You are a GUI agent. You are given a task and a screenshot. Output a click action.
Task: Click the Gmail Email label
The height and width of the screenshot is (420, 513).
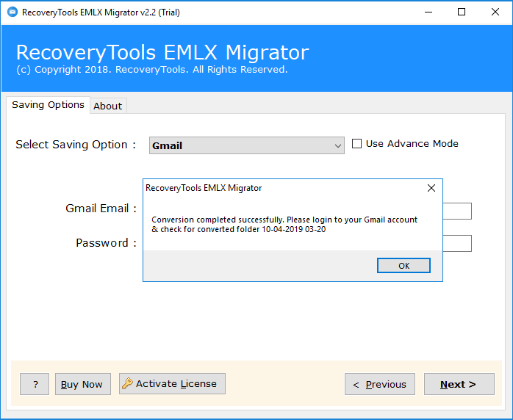(x=101, y=209)
